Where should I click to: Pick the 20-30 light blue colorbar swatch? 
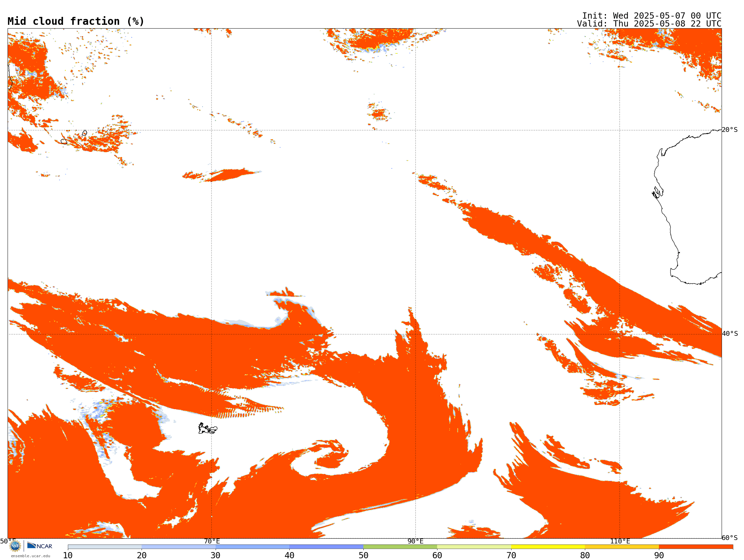point(178,547)
